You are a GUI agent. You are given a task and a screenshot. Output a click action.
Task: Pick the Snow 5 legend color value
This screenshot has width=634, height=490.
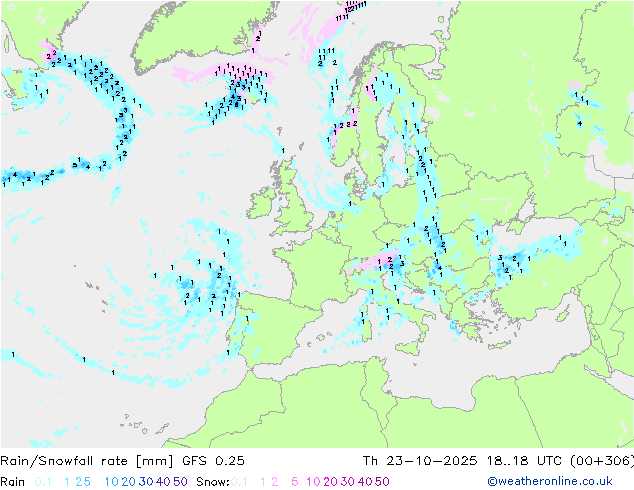(295, 482)
